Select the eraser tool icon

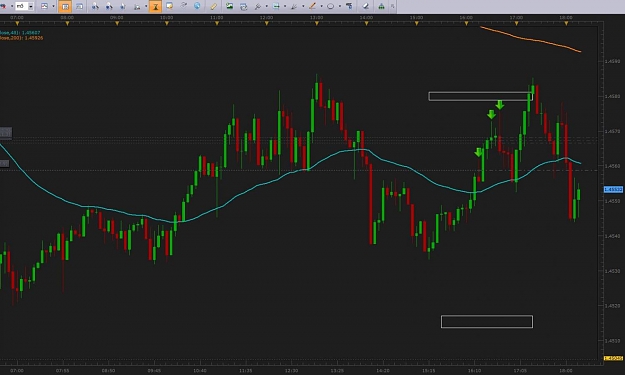pos(365,6)
